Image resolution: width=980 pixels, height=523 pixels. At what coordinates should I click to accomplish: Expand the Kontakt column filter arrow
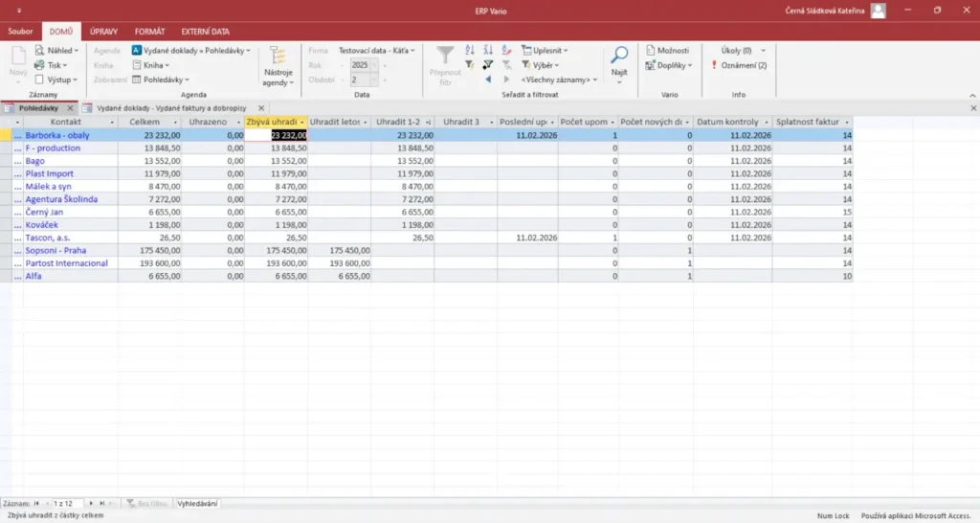112,123
